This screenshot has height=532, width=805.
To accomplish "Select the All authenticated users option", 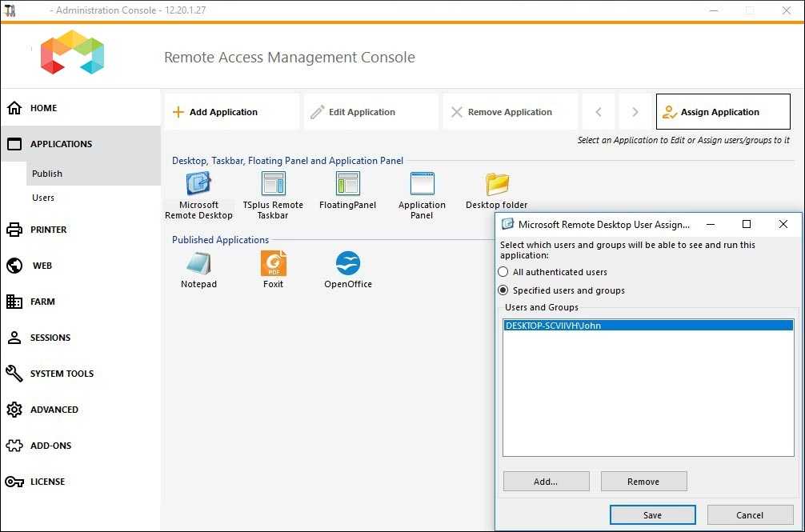I will tap(504, 272).
